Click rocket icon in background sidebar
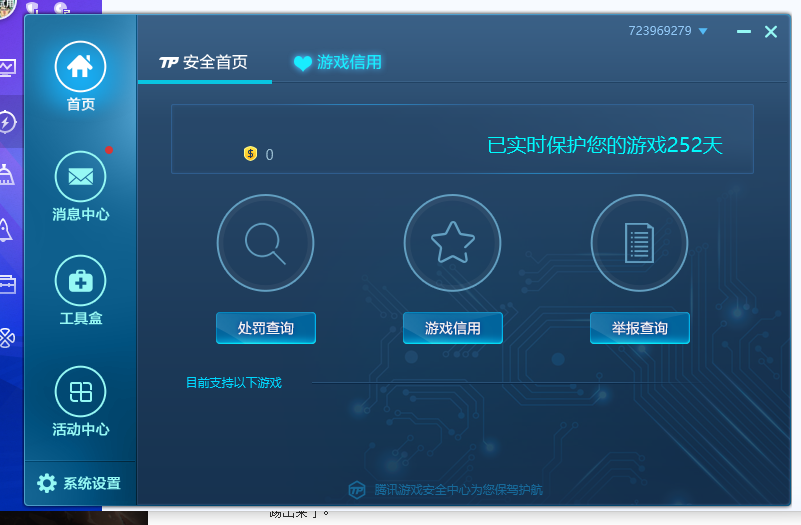 [x=5, y=230]
